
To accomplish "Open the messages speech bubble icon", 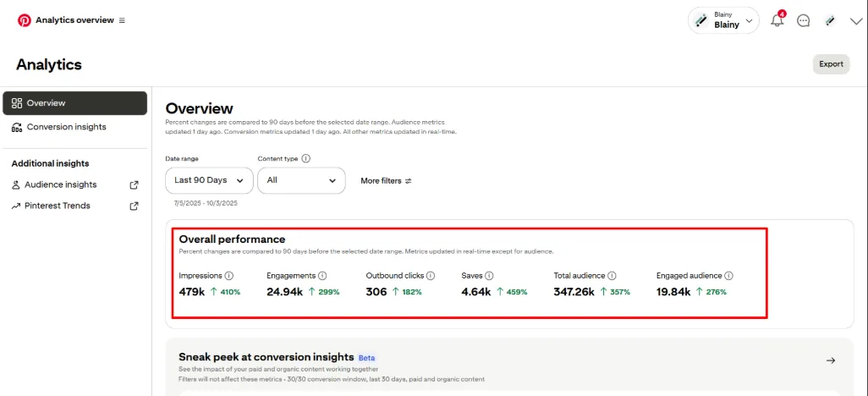I will point(803,20).
